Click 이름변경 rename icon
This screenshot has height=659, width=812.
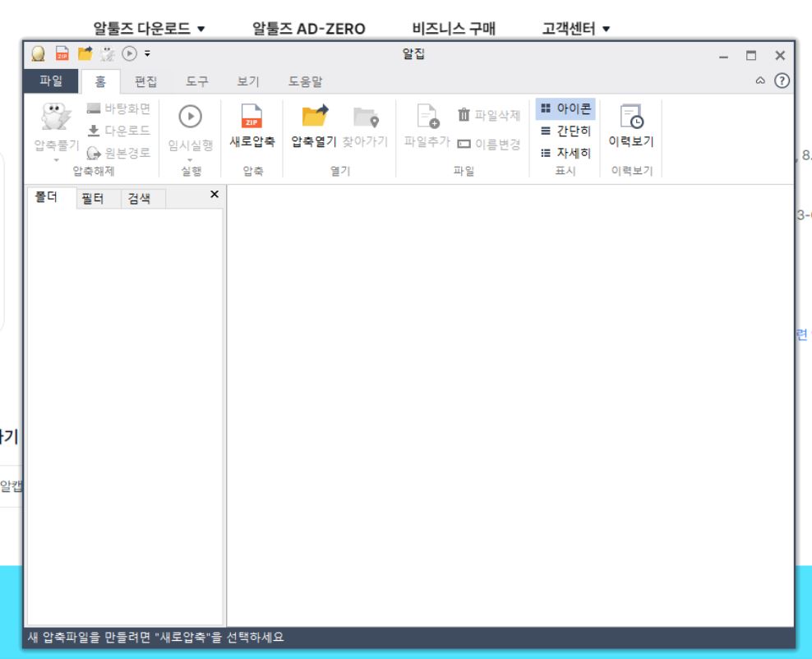point(464,144)
